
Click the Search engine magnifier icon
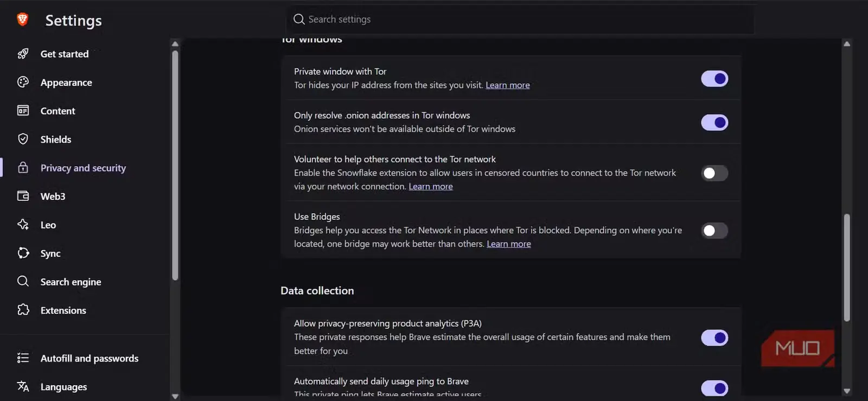click(23, 281)
